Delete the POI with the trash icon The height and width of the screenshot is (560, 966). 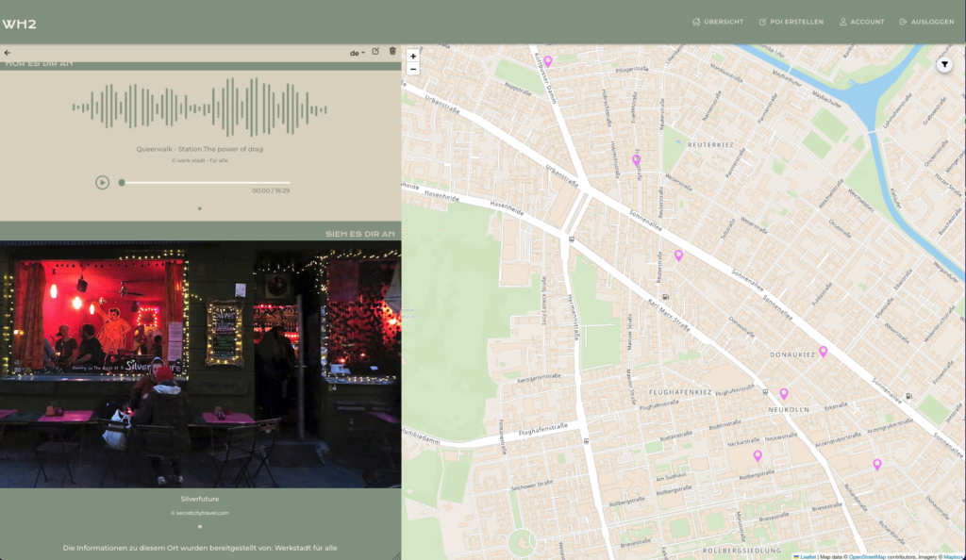pyautogui.click(x=392, y=52)
